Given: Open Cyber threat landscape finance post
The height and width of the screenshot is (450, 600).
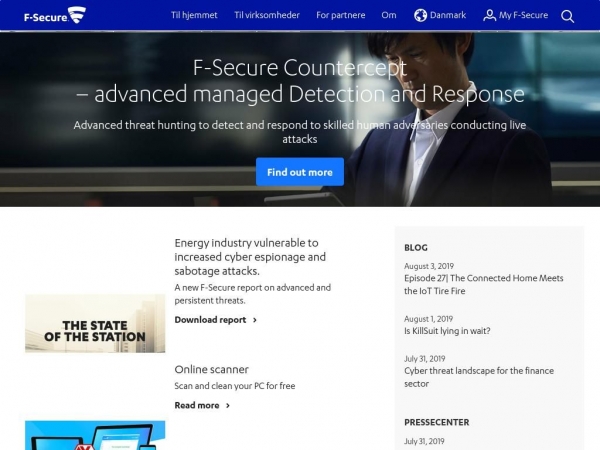Looking at the screenshot, I should tap(479, 377).
